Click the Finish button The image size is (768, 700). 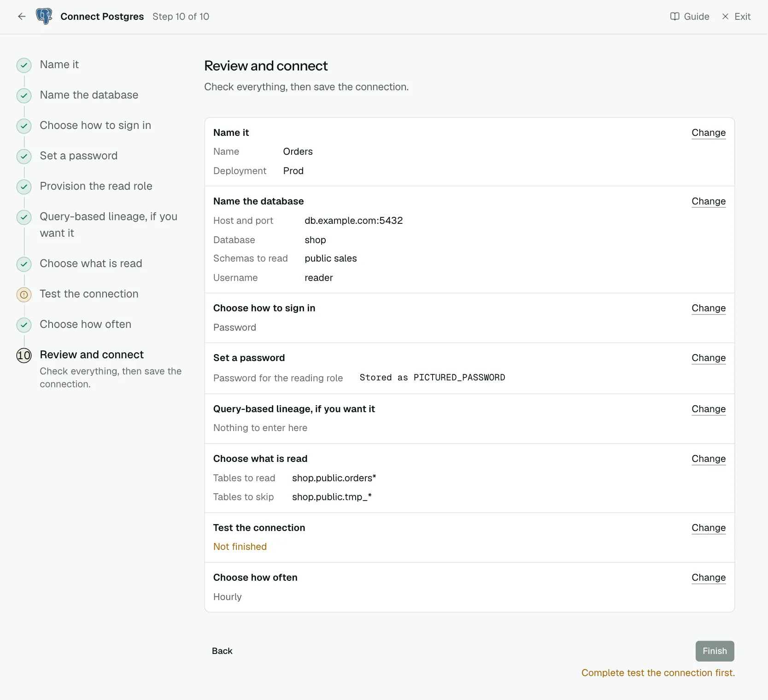(x=715, y=651)
